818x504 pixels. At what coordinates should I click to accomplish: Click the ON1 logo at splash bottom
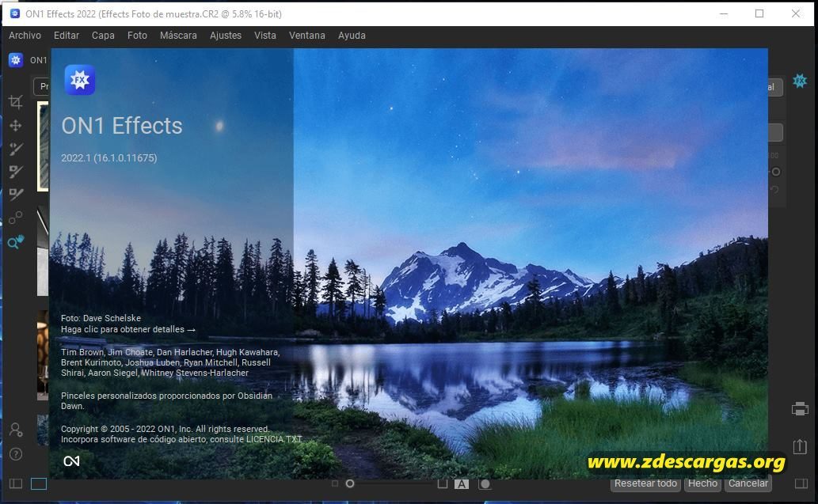[x=71, y=460]
